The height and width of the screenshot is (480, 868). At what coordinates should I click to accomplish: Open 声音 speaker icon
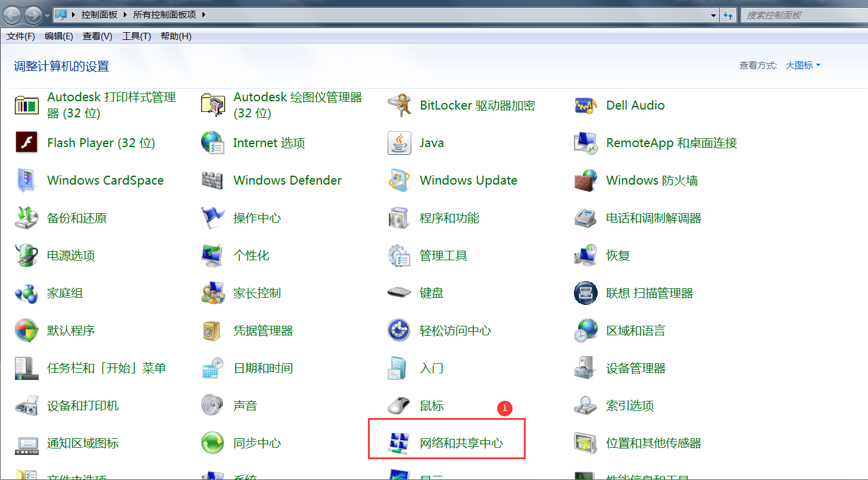coord(213,406)
